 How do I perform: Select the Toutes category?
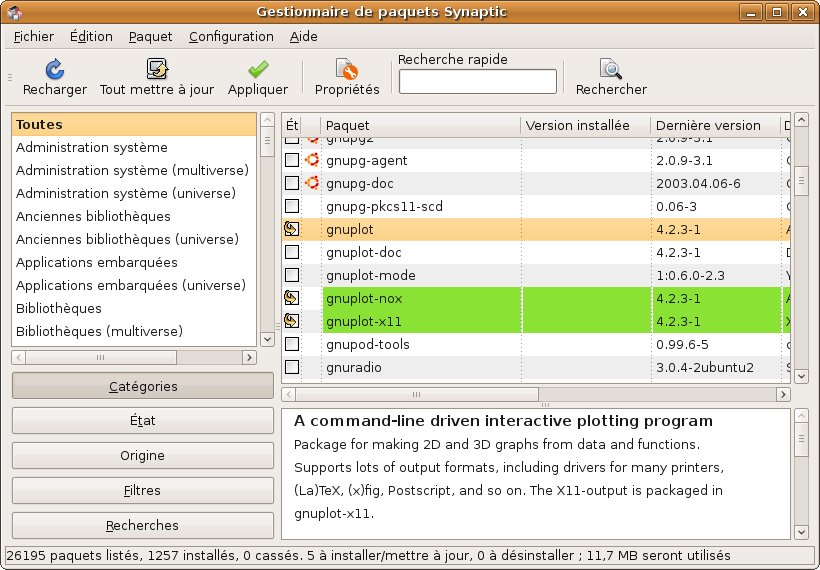pos(134,124)
